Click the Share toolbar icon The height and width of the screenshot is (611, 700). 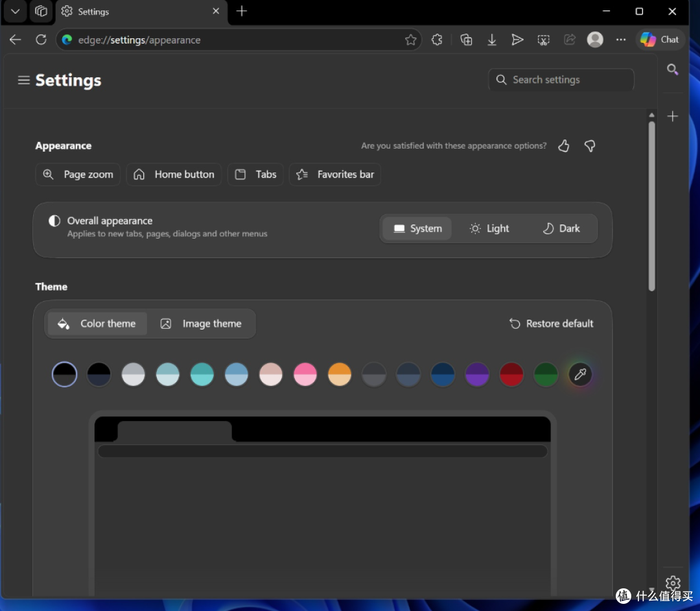click(570, 40)
